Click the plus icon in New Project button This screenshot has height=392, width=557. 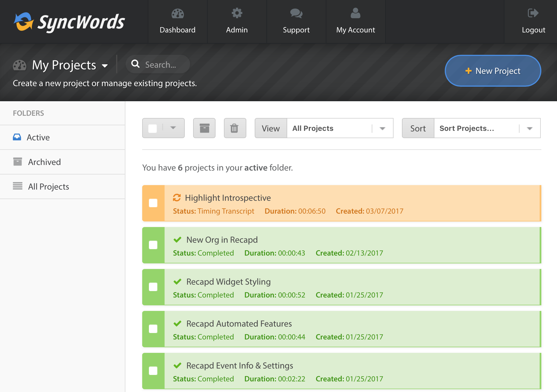pos(469,71)
